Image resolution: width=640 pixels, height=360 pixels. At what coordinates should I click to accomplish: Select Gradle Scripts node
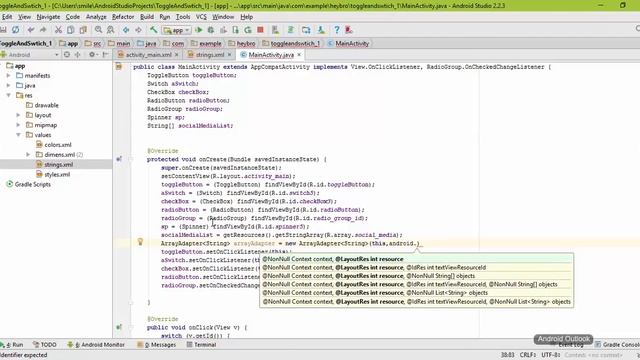29,184
